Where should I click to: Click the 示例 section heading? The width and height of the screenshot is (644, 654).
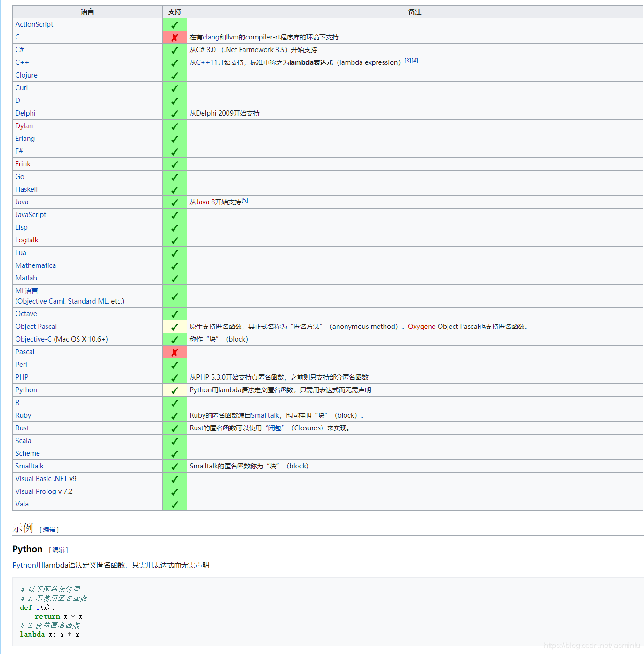(x=23, y=528)
